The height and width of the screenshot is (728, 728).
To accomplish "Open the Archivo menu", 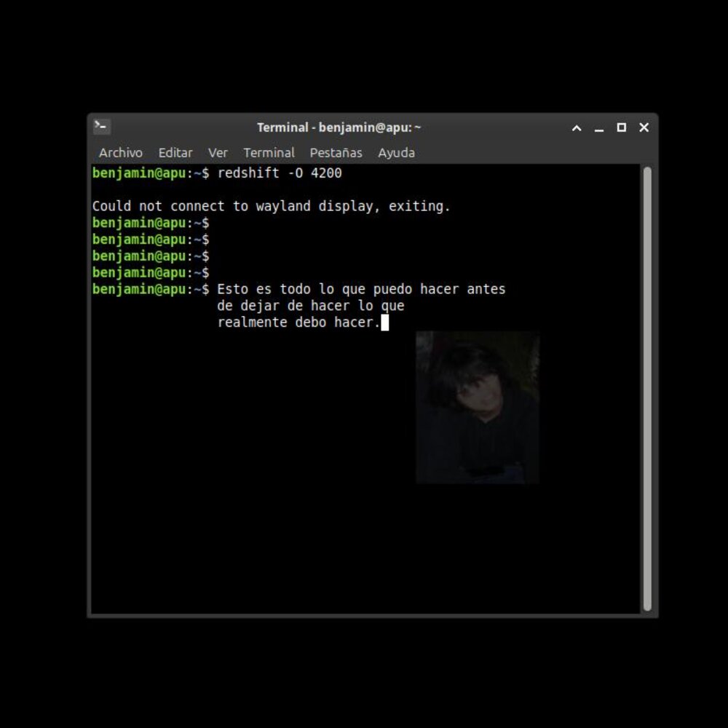I will point(121,153).
